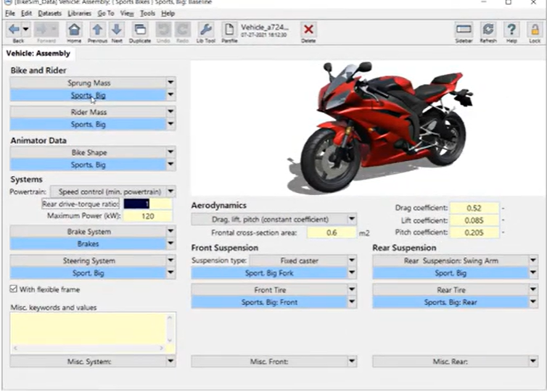Open the Rider Mass Sports, Big dataset link
The width and height of the screenshot is (547, 392).
(88, 125)
